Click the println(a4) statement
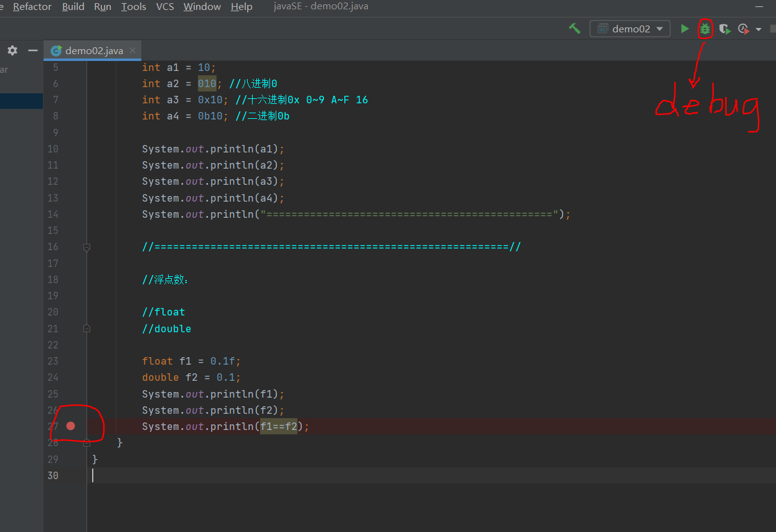776x532 pixels. coord(213,198)
